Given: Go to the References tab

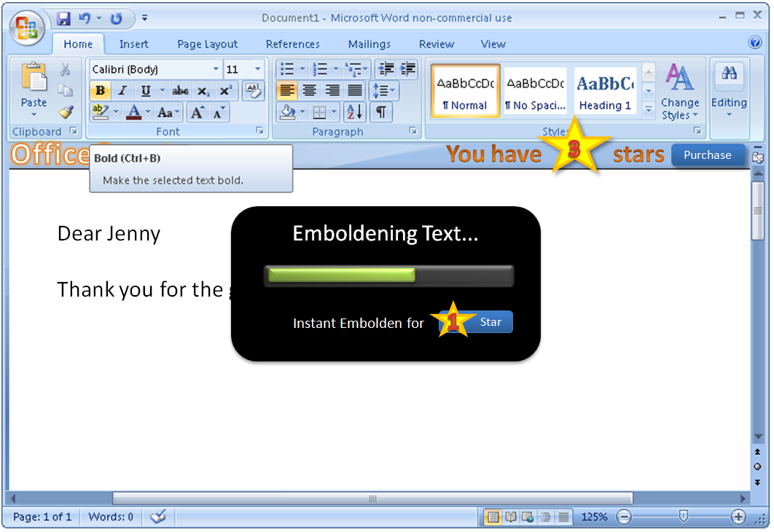Looking at the screenshot, I should point(293,44).
